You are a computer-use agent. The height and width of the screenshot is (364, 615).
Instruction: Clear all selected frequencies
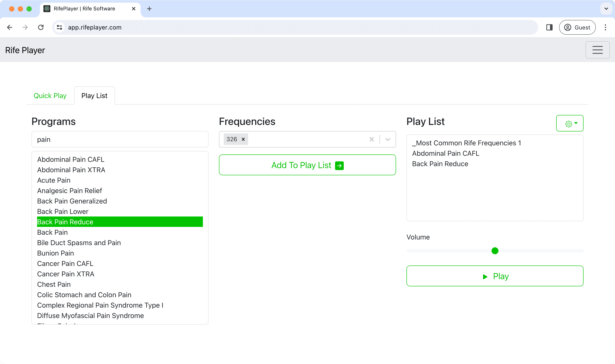click(371, 139)
